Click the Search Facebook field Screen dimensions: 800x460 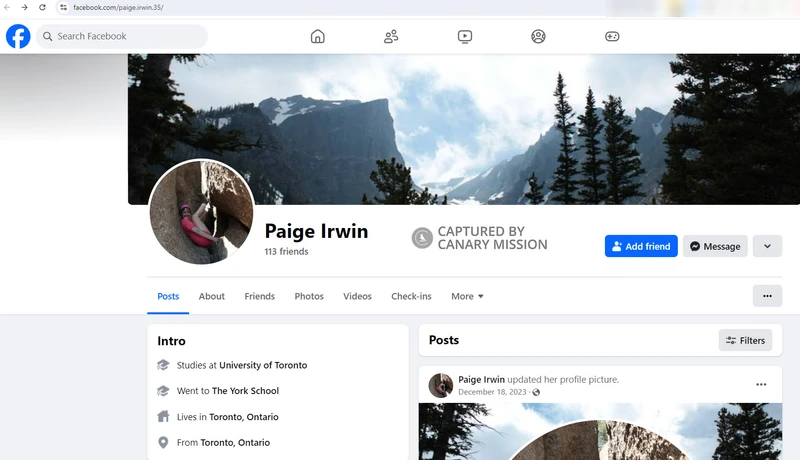coord(122,36)
